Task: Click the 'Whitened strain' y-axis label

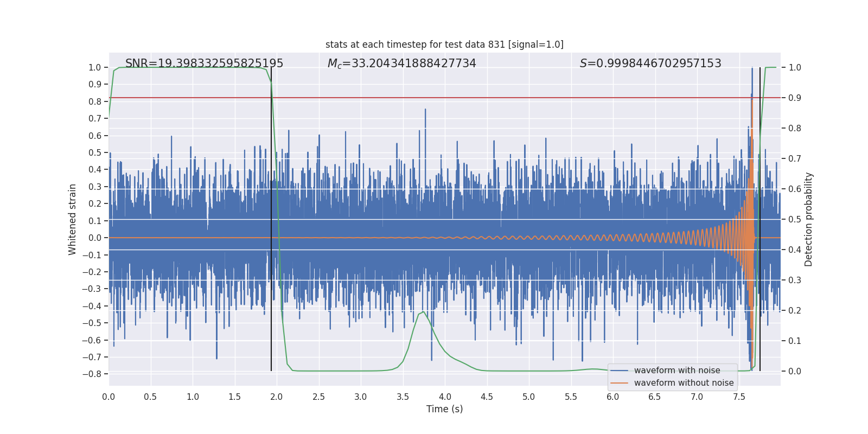Action: coord(73,219)
